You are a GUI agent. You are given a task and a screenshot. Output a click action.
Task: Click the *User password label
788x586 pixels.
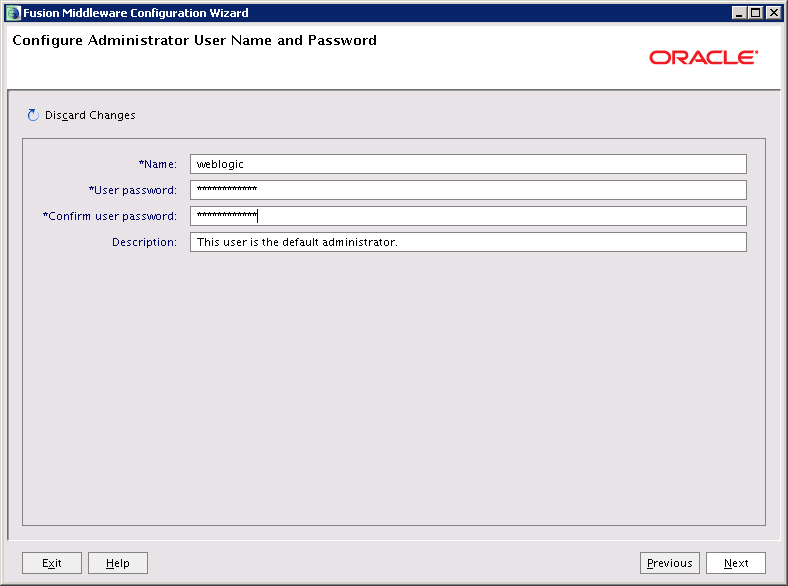pos(132,190)
